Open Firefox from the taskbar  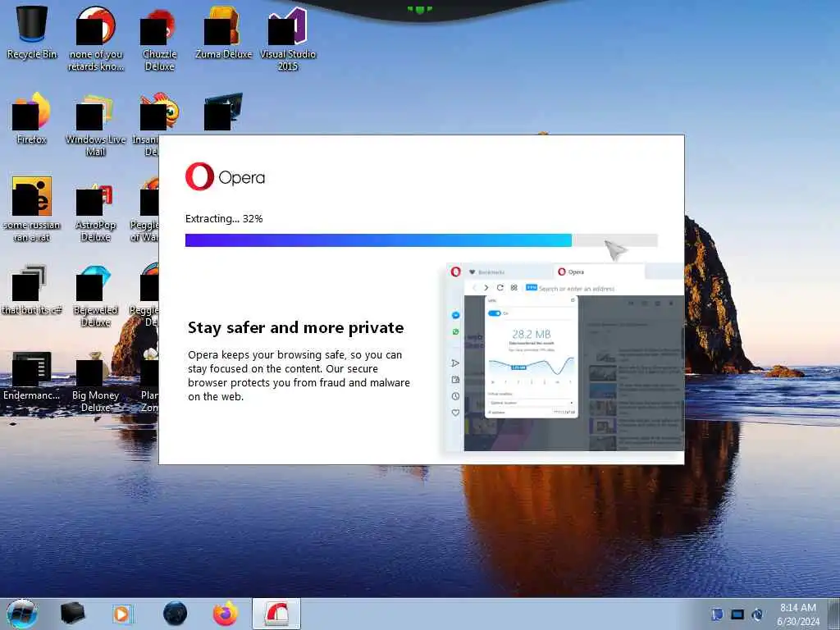226,614
